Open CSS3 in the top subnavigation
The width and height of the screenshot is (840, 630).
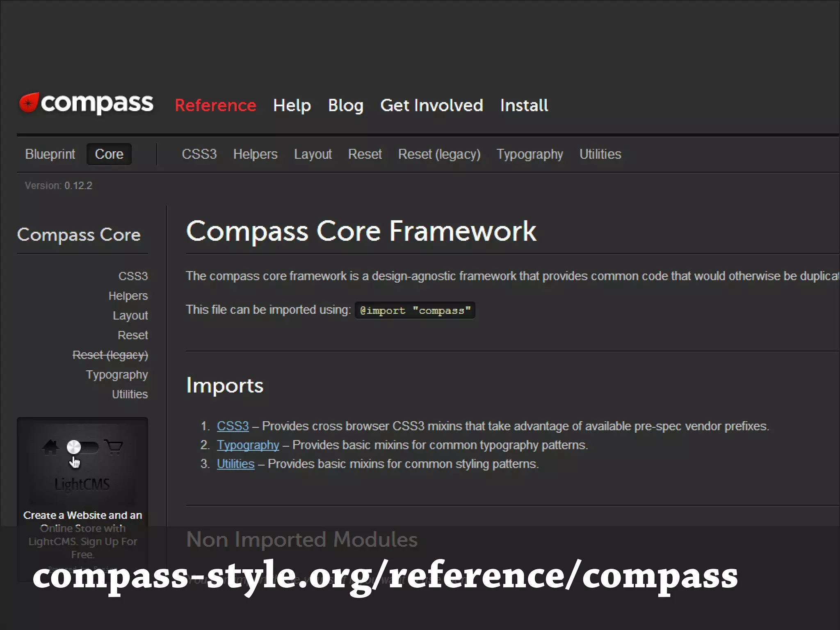coord(199,154)
